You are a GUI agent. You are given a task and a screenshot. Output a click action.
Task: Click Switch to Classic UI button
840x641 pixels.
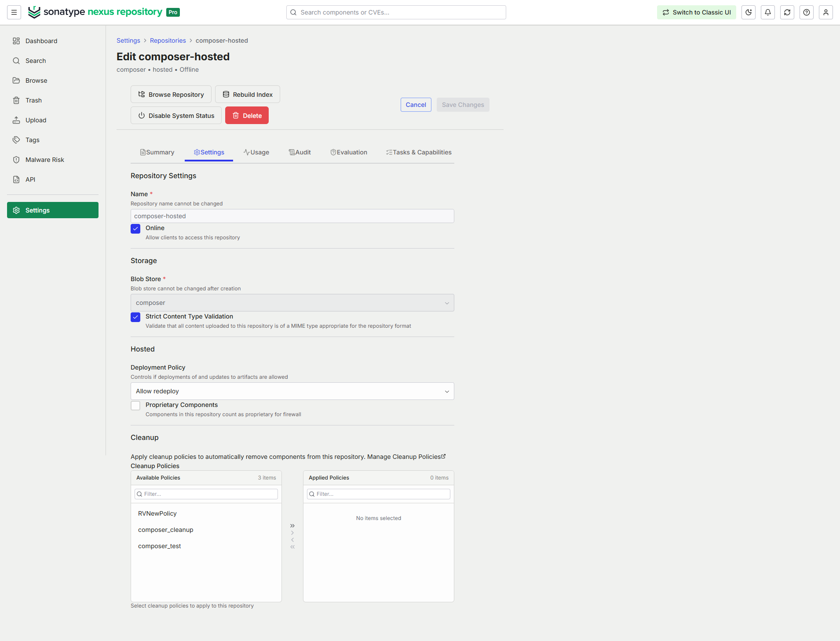click(697, 12)
